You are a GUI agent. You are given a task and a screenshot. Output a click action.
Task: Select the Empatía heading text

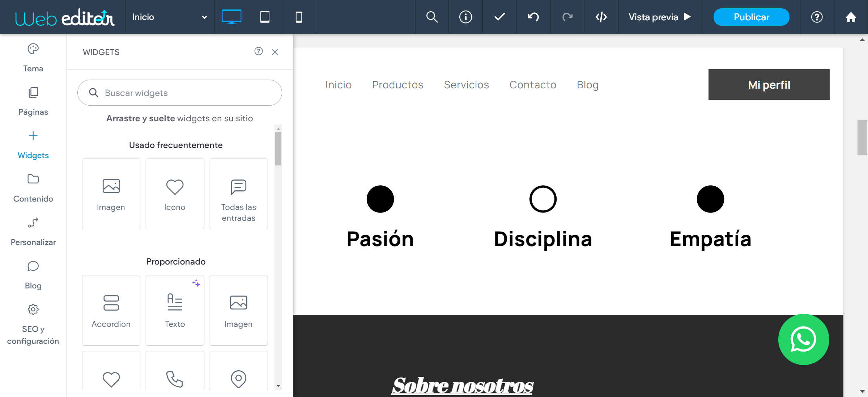coord(710,239)
